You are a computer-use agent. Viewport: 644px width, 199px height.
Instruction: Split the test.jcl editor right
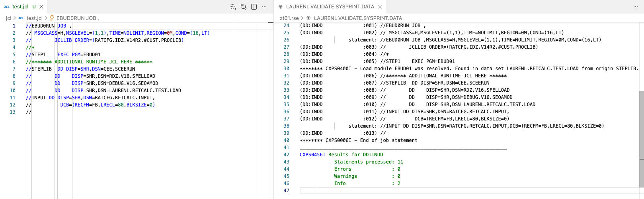tap(254, 7)
